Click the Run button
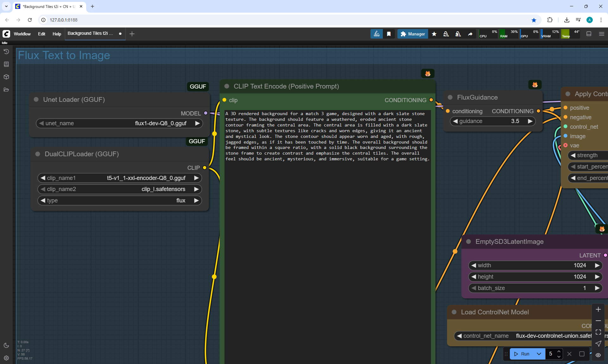 (x=522, y=354)
